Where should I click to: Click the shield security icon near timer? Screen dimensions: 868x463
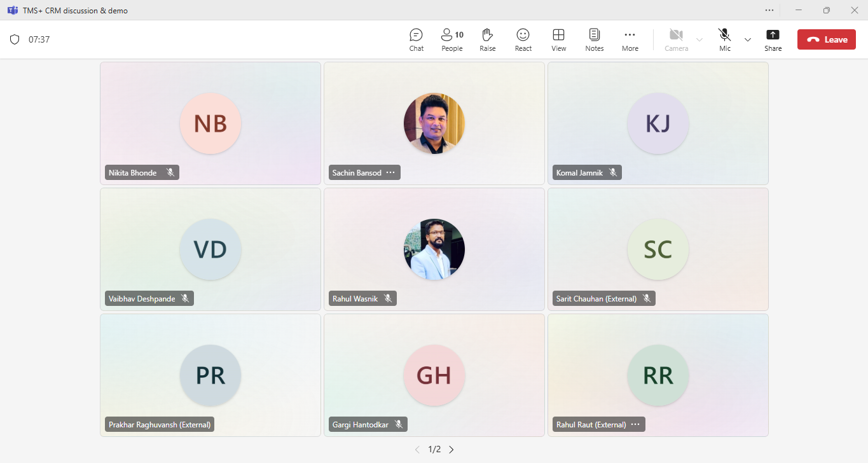tap(15, 39)
